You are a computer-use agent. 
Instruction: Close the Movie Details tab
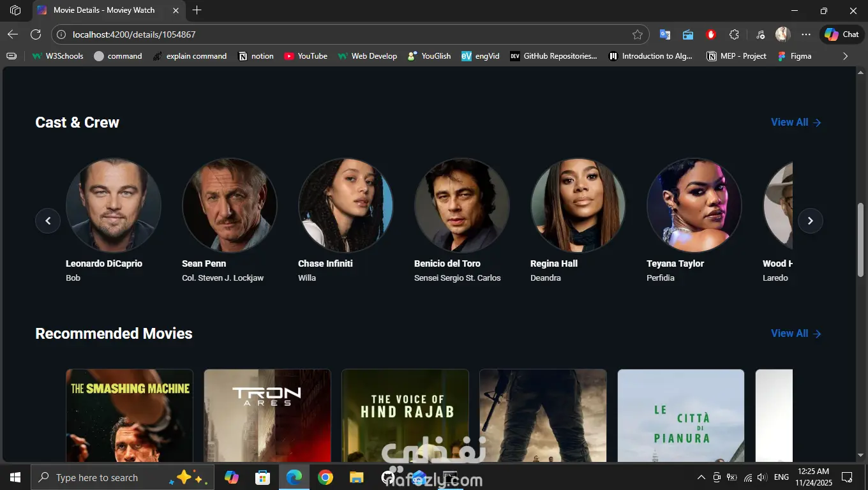[x=176, y=10]
